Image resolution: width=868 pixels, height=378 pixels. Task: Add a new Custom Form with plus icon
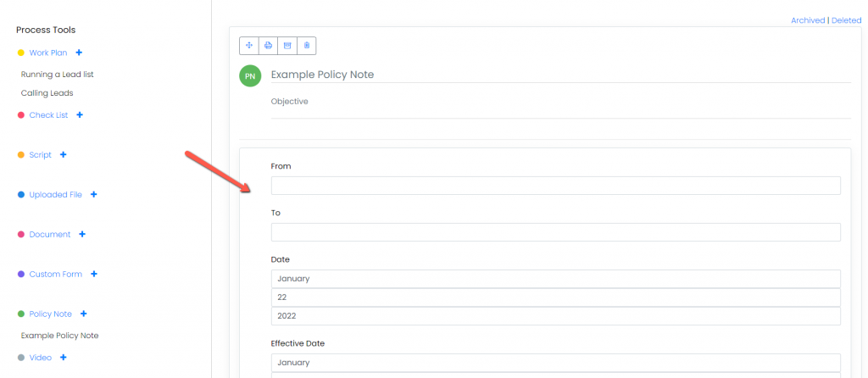pos(93,274)
